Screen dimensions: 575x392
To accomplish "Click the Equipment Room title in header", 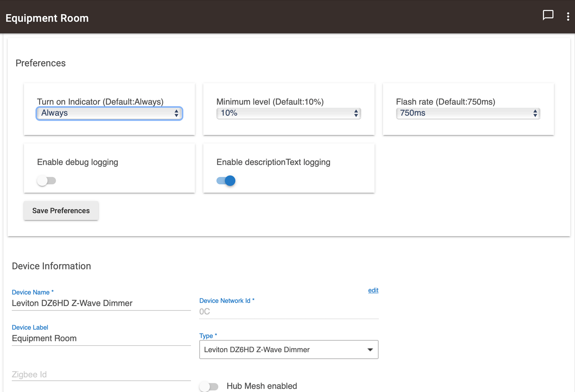I will point(47,18).
